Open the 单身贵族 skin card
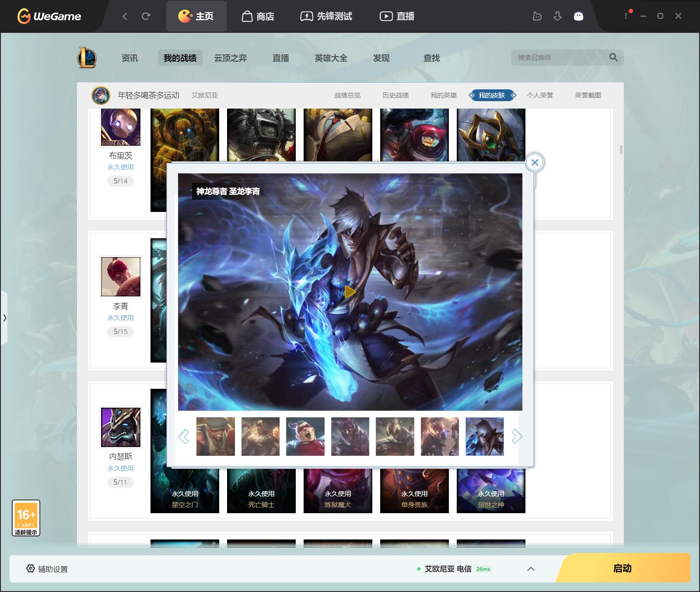 [x=414, y=490]
